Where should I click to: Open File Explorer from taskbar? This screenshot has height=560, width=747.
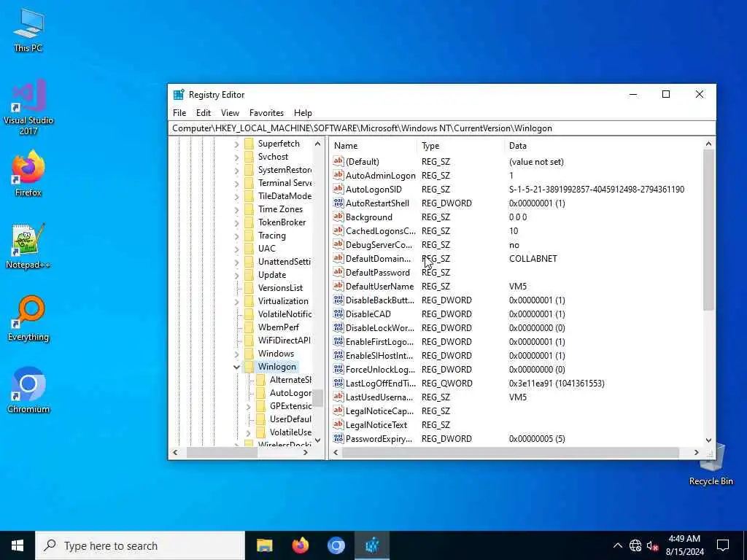264,545
